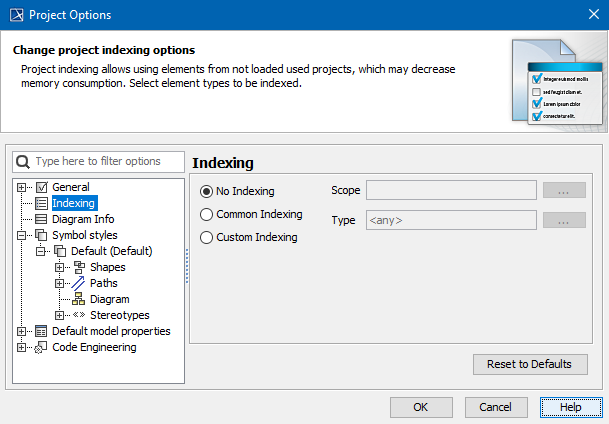The height and width of the screenshot is (424, 609).
Task: Click the Shapes icon in tree
Action: [78, 267]
